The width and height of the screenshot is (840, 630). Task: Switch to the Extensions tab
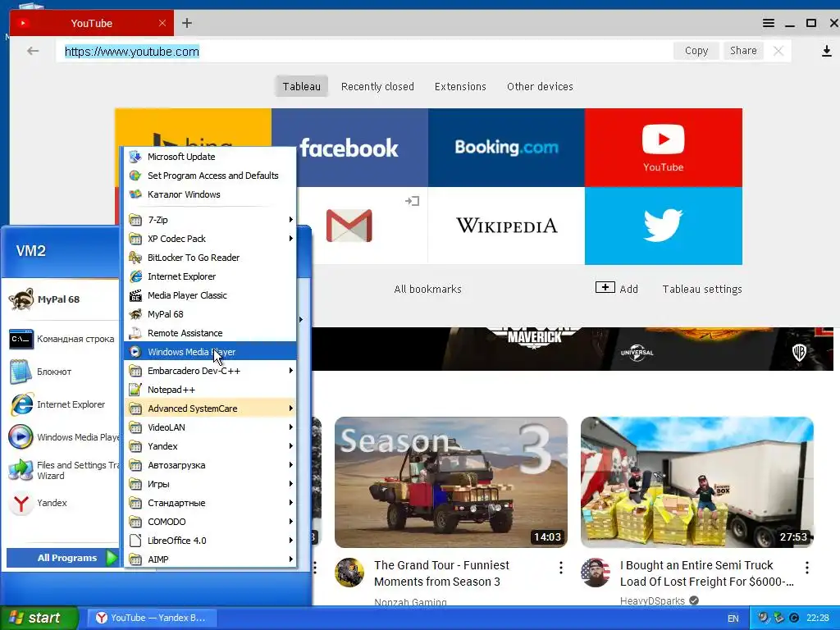[x=460, y=86]
